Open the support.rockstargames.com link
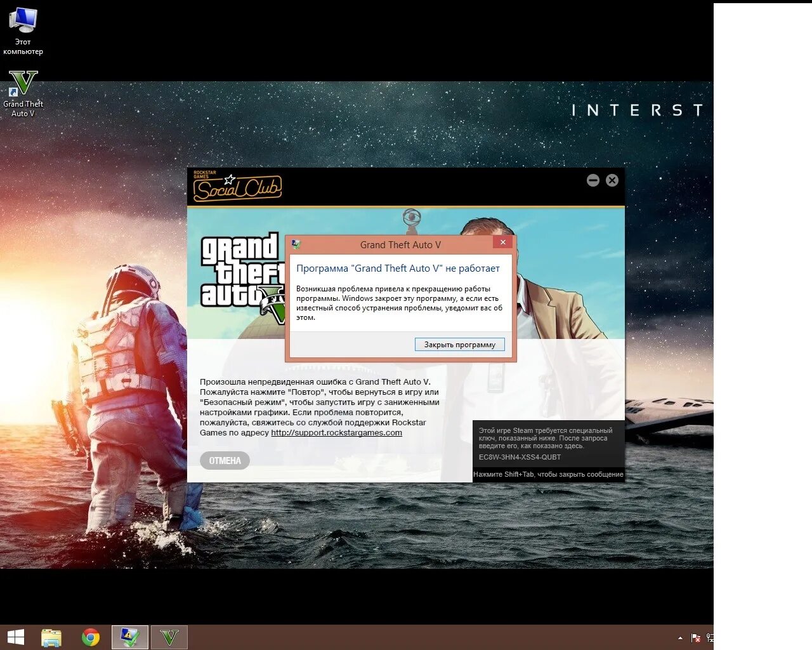This screenshot has width=812, height=650. click(x=336, y=433)
